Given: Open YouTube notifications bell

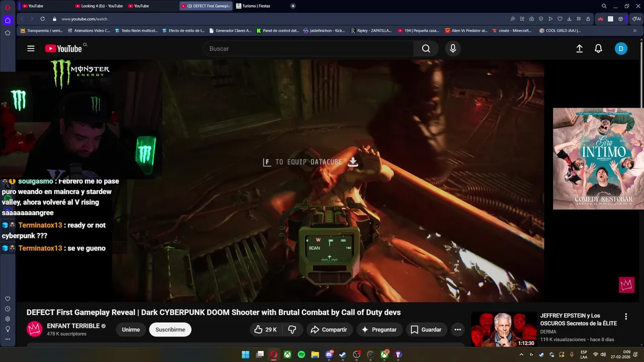Looking at the screenshot, I should (598, 49).
